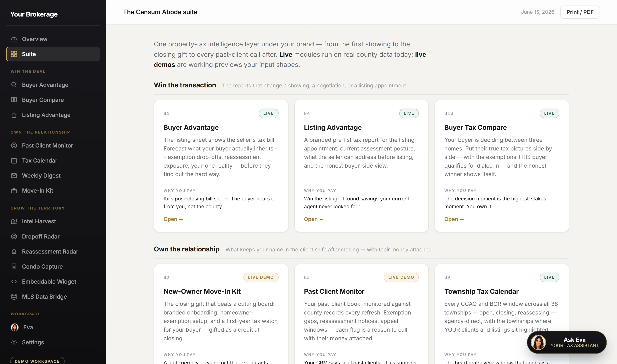
Task: Click the Buyer Advantage card title
Action: (191, 127)
